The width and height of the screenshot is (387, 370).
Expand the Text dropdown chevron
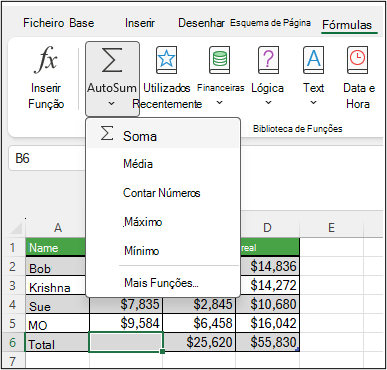point(313,102)
